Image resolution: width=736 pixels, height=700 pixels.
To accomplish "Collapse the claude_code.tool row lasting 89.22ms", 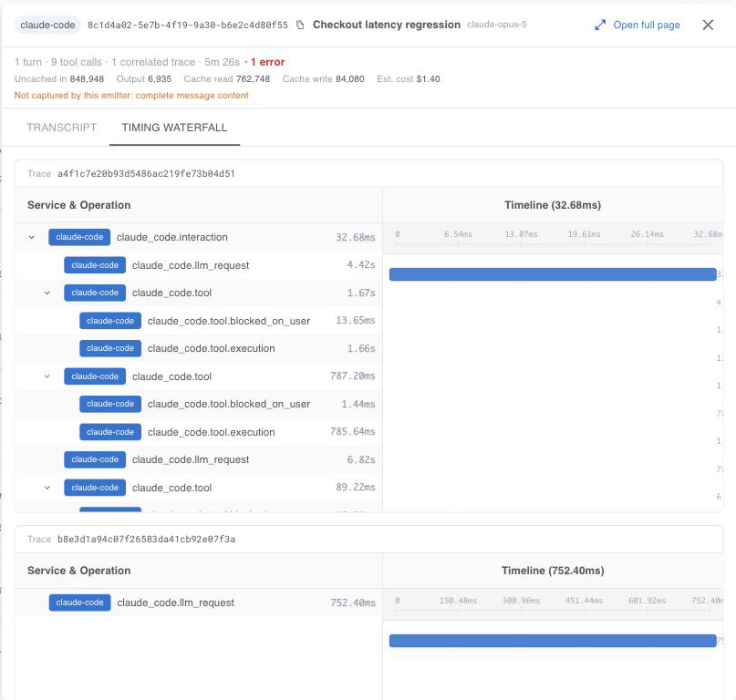I will click(x=47, y=488).
